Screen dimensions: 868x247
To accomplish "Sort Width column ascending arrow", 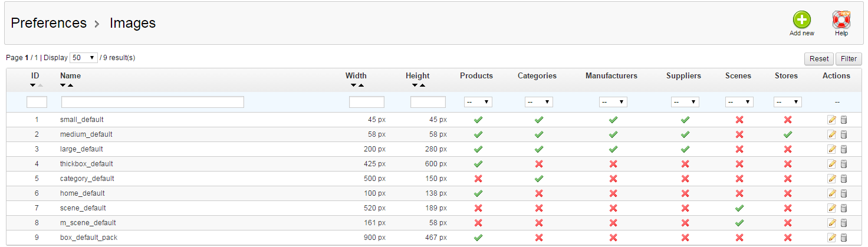I will click(361, 85).
